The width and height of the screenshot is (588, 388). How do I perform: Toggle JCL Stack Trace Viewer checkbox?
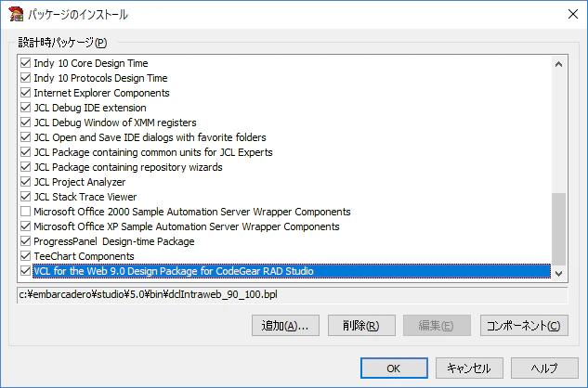pyautogui.click(x=25, y=197)
